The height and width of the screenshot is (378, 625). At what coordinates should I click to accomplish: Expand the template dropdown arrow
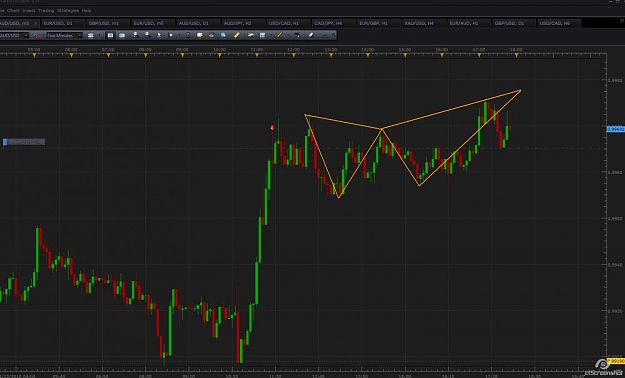pyautogui.click(x=271, y=35)
